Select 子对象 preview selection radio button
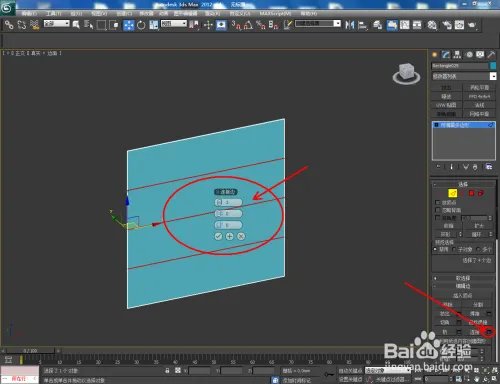 point(454,249)
